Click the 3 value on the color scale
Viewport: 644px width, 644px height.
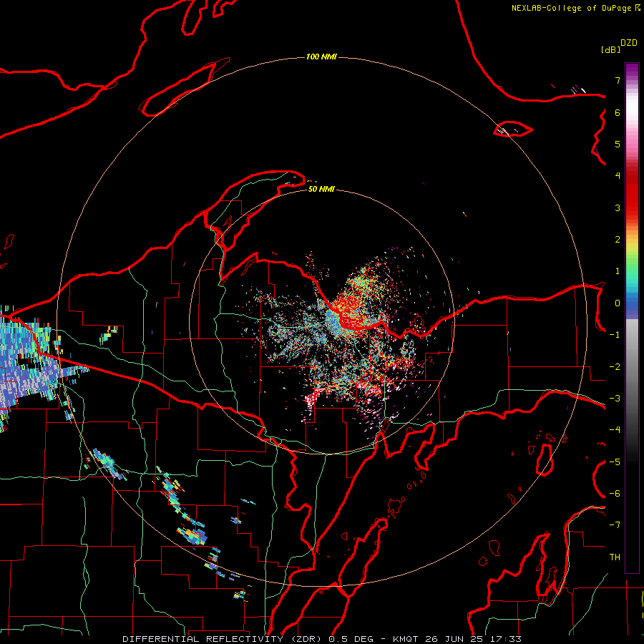618,208
